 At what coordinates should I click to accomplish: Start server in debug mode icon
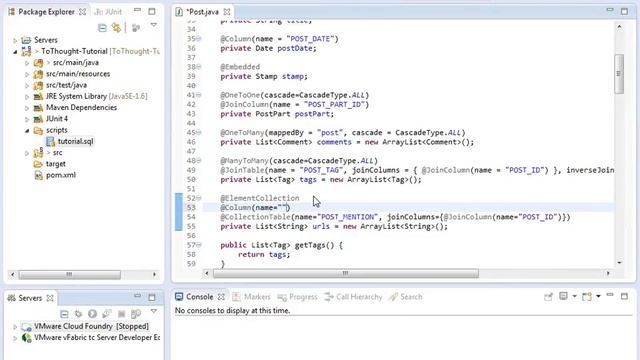point(78,314)
